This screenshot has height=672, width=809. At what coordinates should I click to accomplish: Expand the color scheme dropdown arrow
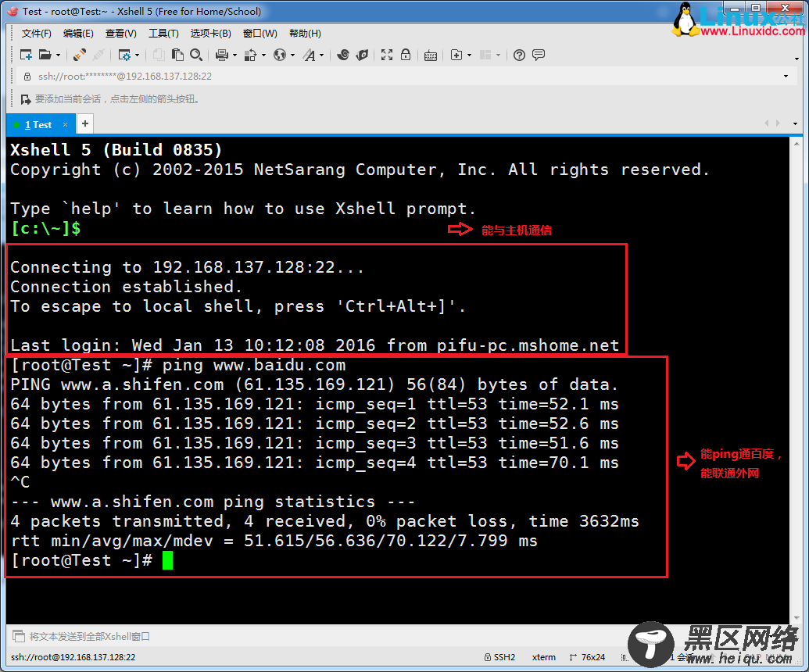(263, 55)
